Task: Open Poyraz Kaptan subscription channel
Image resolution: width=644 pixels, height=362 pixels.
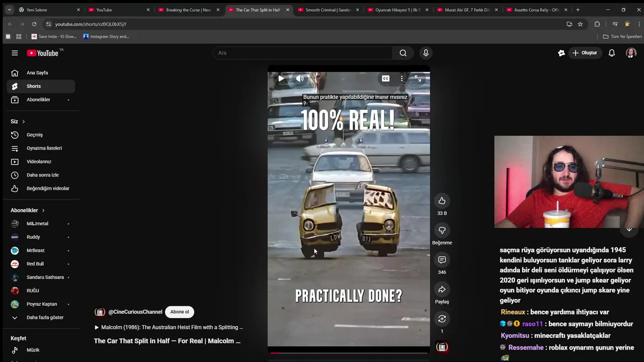Action: [x=41, y=304]
